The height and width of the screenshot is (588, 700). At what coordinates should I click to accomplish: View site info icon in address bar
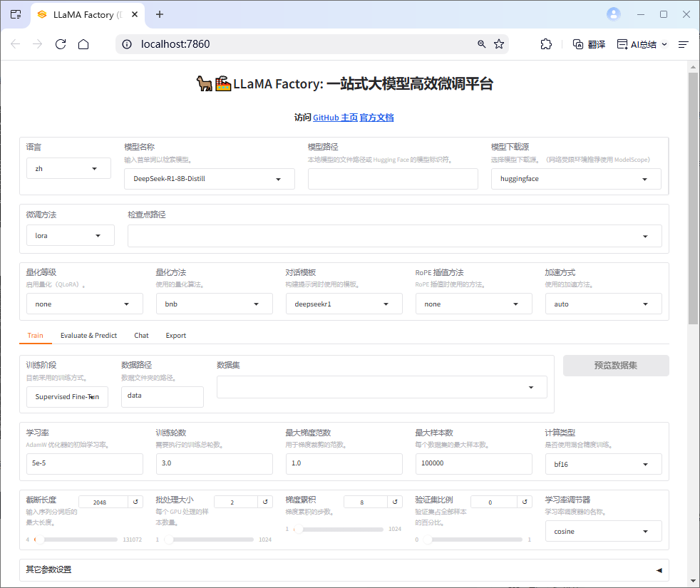[x=127, y=44]
